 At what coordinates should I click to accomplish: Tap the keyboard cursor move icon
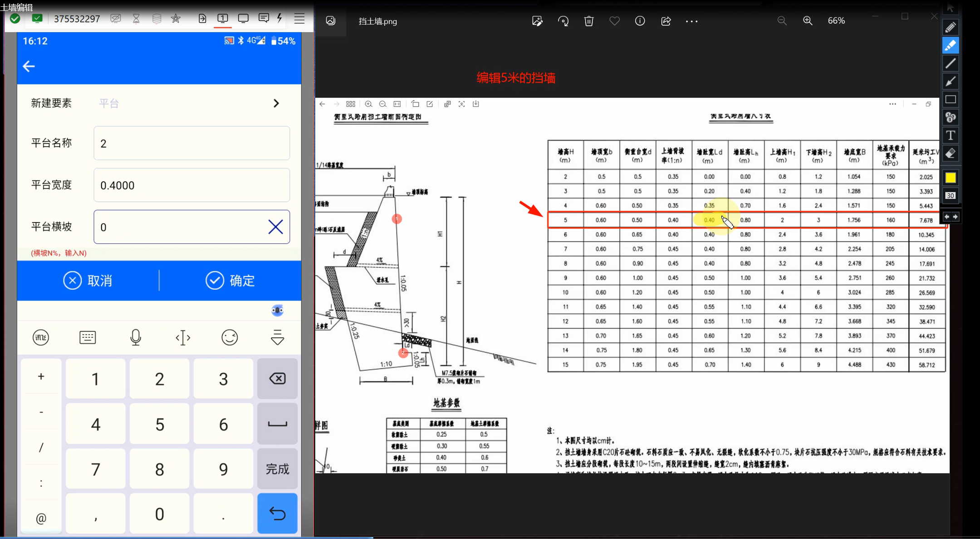[x=183, y=337]
